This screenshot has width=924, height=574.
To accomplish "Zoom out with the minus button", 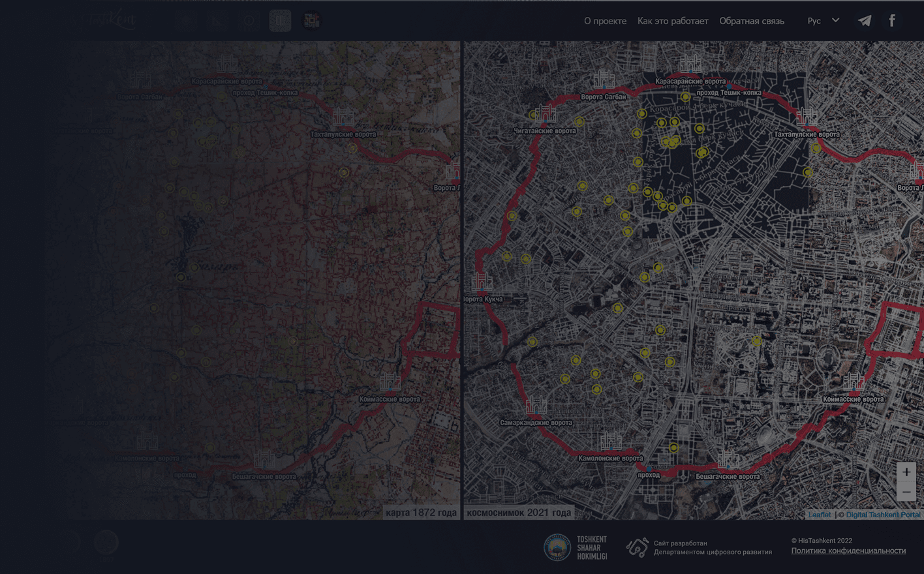I will click(906, 492).
